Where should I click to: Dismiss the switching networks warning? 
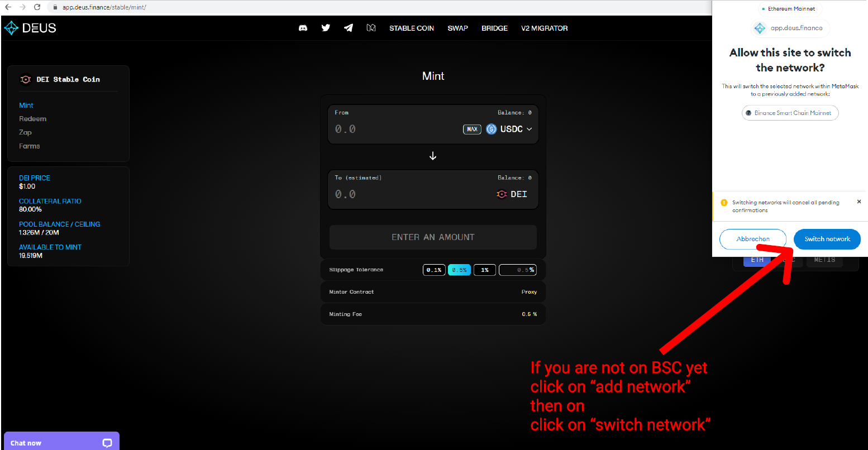pos(859,202)
